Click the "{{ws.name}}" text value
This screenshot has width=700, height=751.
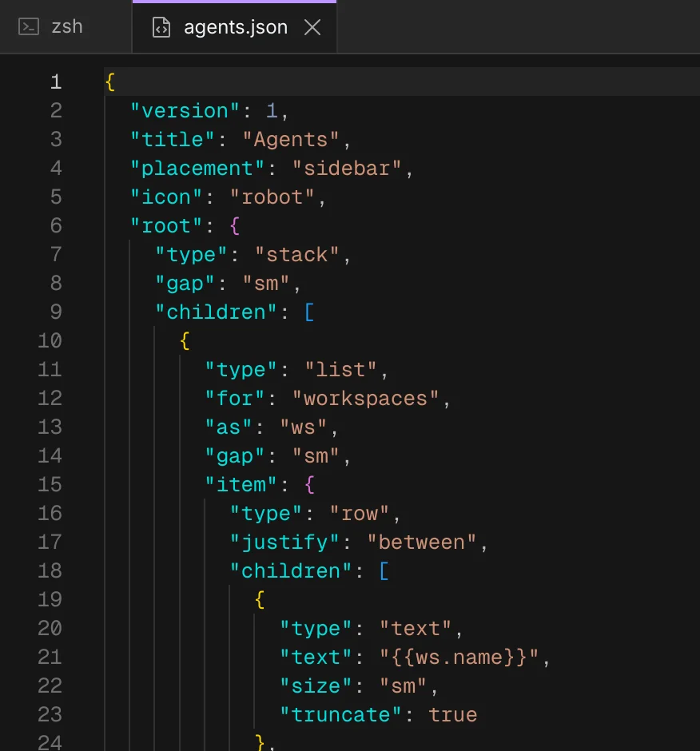[459, 657]
